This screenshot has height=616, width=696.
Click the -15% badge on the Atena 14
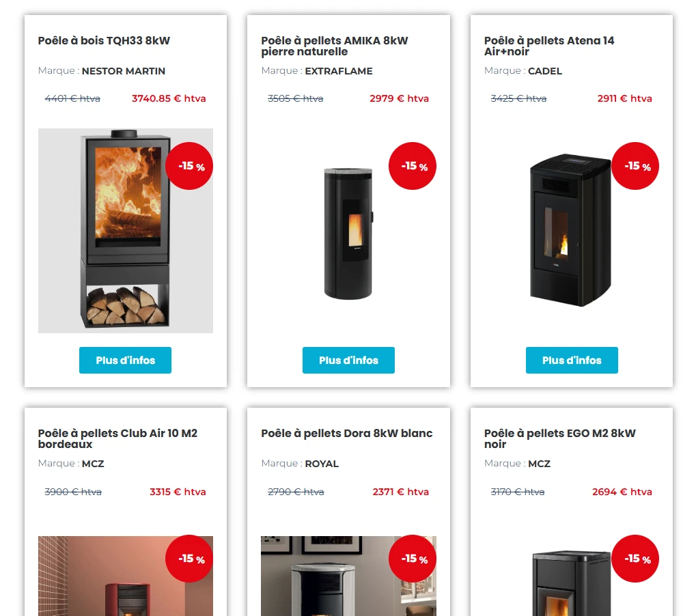point(635,166)
